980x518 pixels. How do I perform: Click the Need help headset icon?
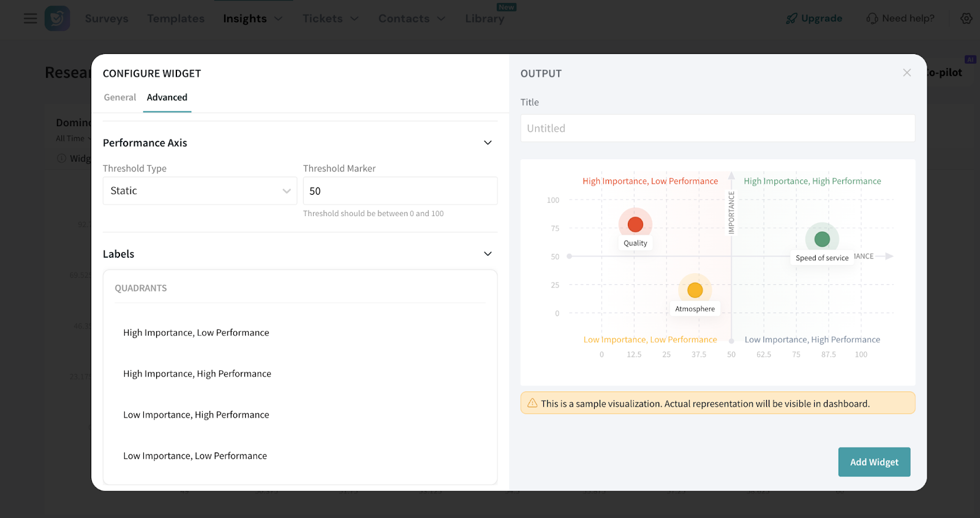(872, 18)
